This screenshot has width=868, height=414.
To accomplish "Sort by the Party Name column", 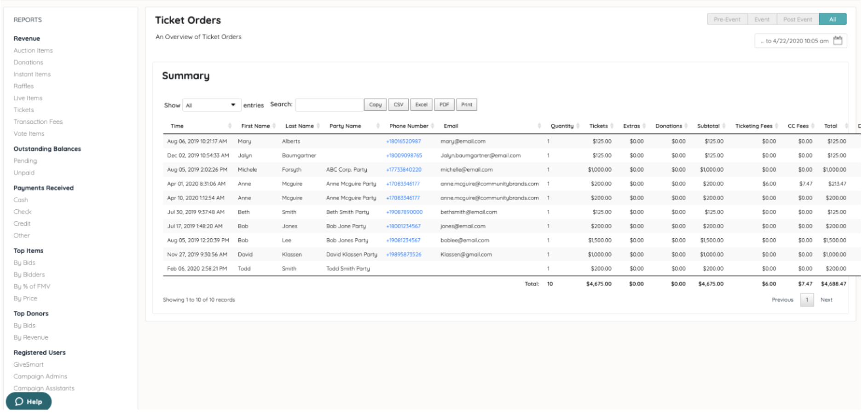I will tap(345, 126).
